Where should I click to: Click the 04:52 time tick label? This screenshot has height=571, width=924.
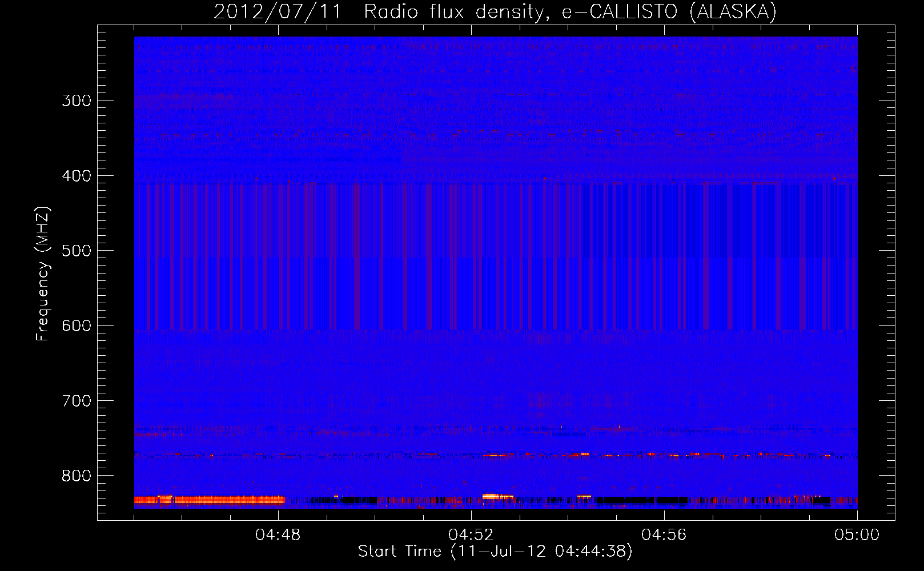tap(471, 535)
